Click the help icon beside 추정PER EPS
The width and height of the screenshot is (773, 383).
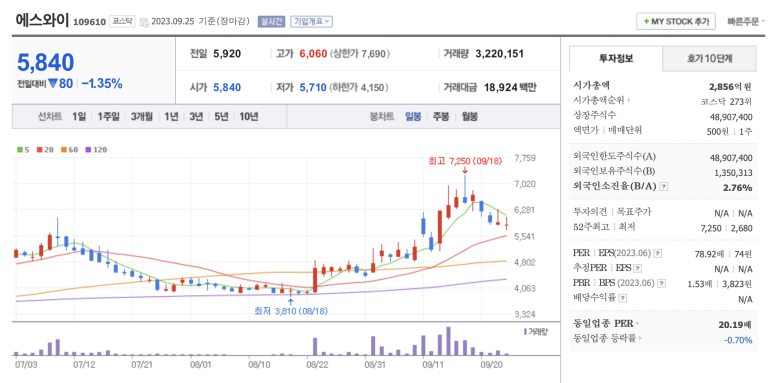[637, 269]
